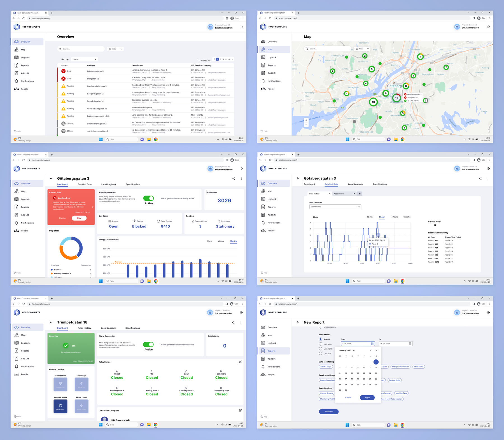Set floor chart range to 4 hours
Image resolution: width=504 pixels, height=440 pixels.
coord(395,217)
